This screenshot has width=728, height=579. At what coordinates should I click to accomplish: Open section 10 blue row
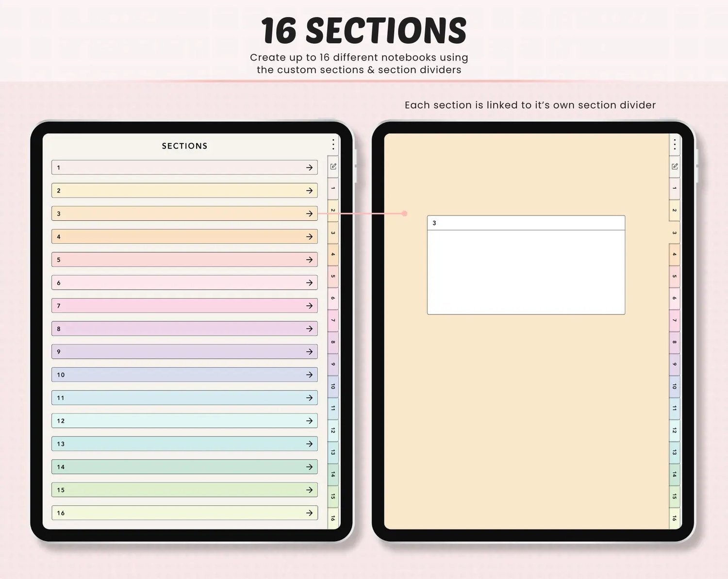click(184, 375)
